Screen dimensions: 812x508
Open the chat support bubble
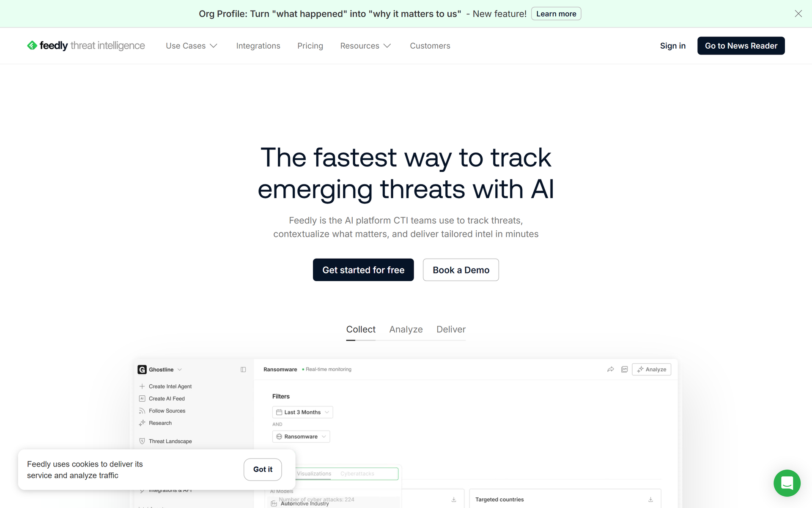pyautogui.click(x=787, y=483)
